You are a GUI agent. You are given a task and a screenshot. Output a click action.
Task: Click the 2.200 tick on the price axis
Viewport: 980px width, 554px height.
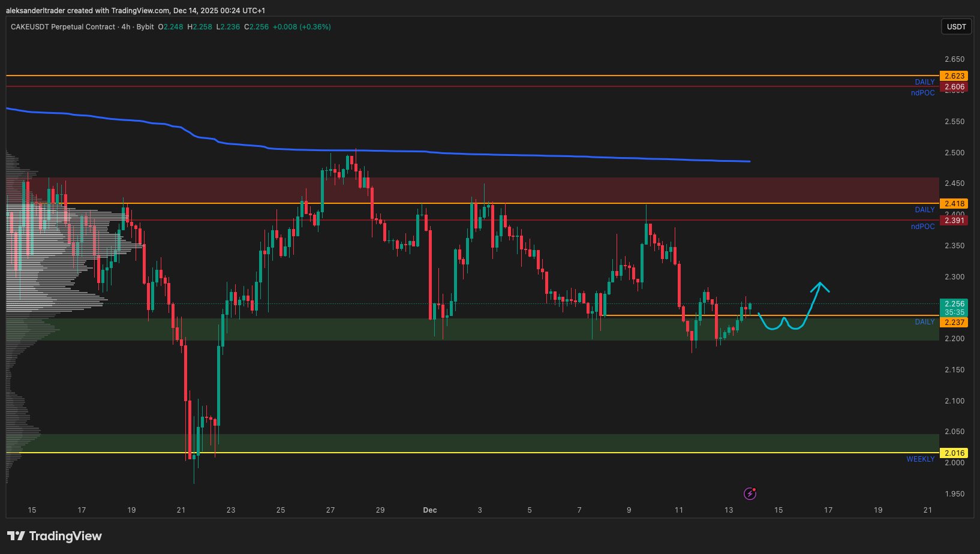954,339
